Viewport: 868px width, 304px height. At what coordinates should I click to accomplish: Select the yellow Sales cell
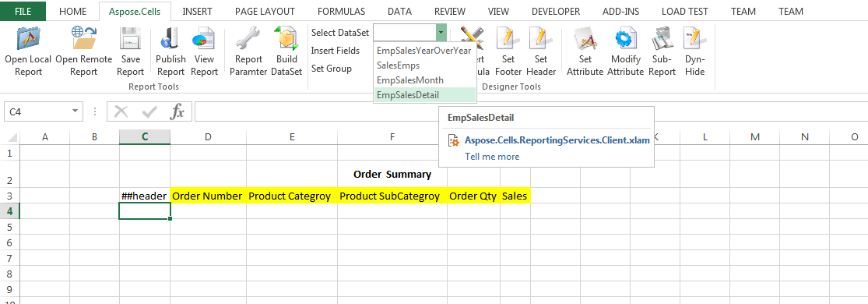pyautogui.click(x=515, y=196)
